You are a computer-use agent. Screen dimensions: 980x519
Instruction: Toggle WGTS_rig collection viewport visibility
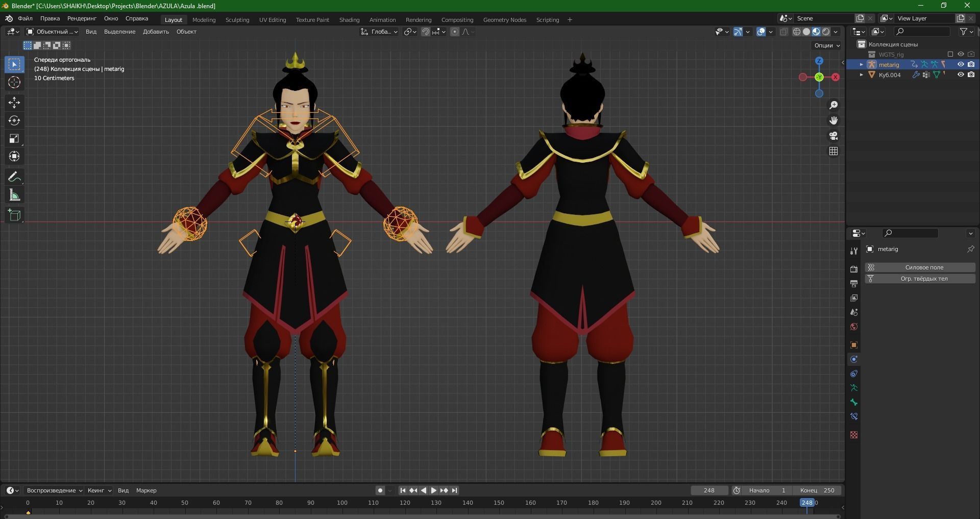[961, 54]
